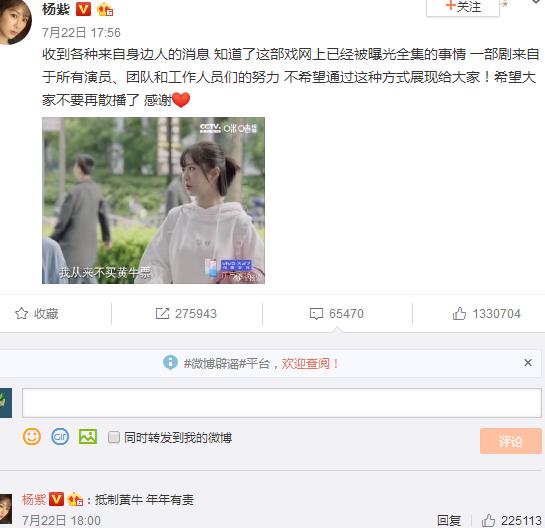Open 杨紫 profile name in comment
The height and width of the screenshot is (528, 545).
point(34,500)
